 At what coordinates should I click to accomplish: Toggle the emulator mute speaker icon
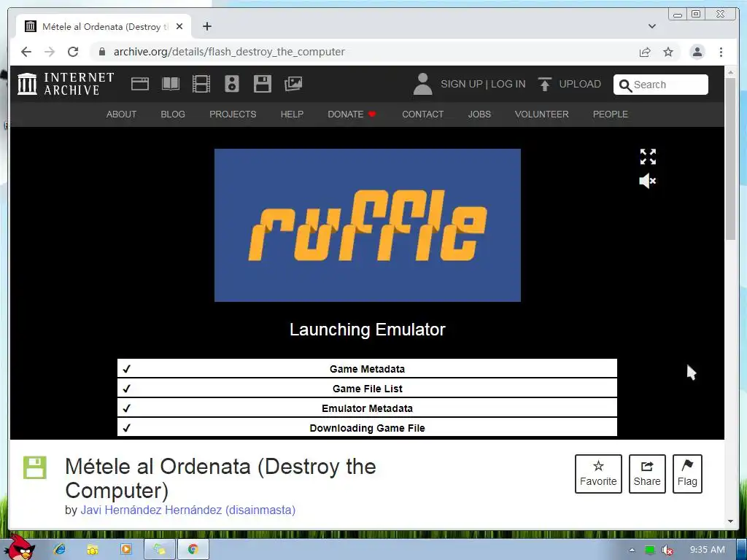pyautogui.click(x=648, y=181)
